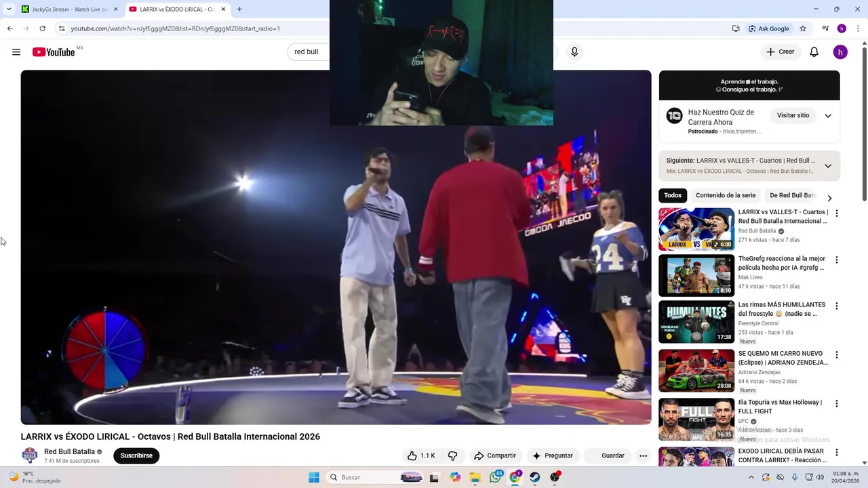Open TheGrefg reacciona video thumbnail
This screenshot has height=488, width=868.
coord(696,275)
